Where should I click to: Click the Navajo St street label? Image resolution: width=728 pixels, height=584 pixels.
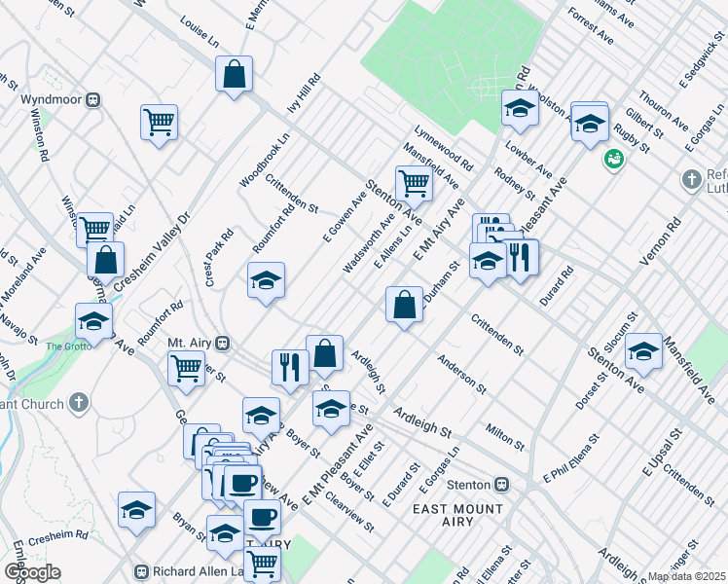point(19,329)
